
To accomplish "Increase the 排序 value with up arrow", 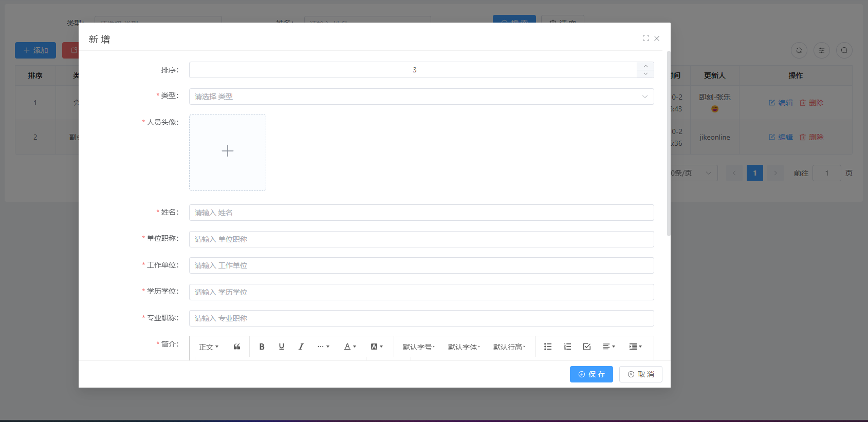I will [645, 66].
